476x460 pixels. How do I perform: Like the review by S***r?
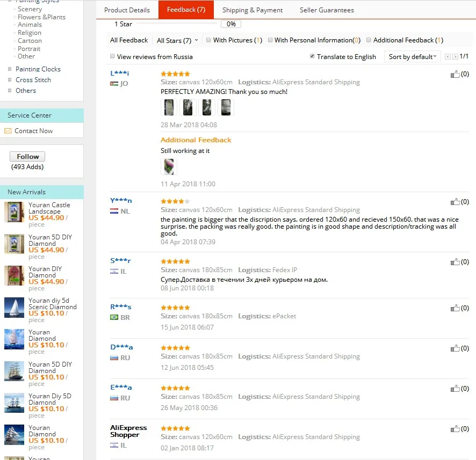pos(455,262)
